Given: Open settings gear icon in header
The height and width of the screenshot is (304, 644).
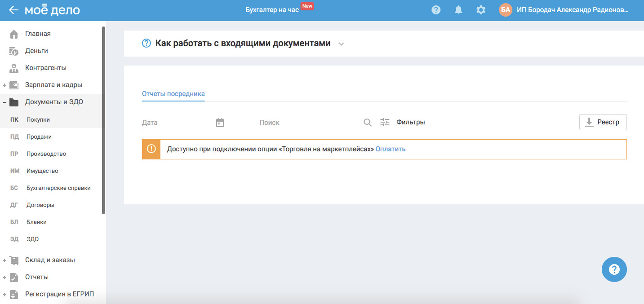Looking at the screenshot, I should tap(481, 10).
